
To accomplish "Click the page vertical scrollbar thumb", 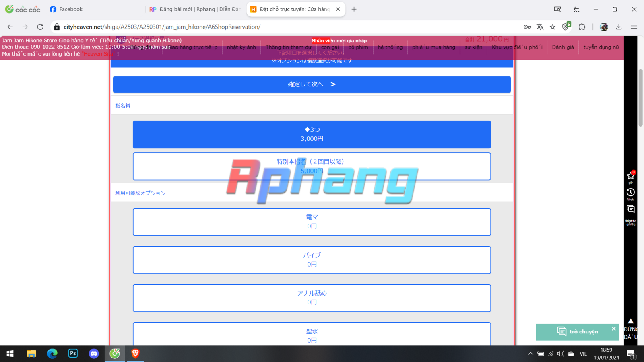I will pos(640,98).
